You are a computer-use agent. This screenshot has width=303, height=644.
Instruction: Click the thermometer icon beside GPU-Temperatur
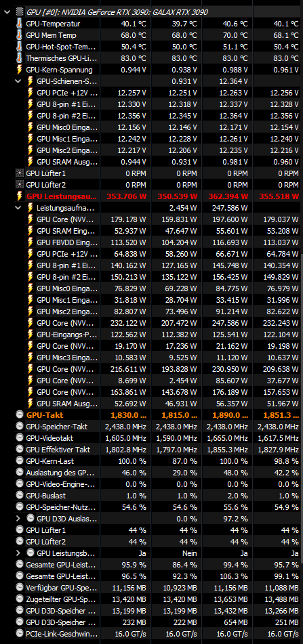tap(19, 24)
